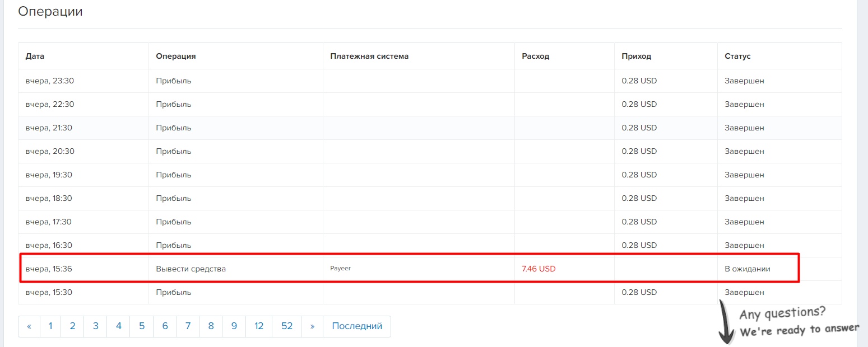This screenshot has width=868, height=347.
Task: Click the В ожидании pending status
Action: [747, 269]
